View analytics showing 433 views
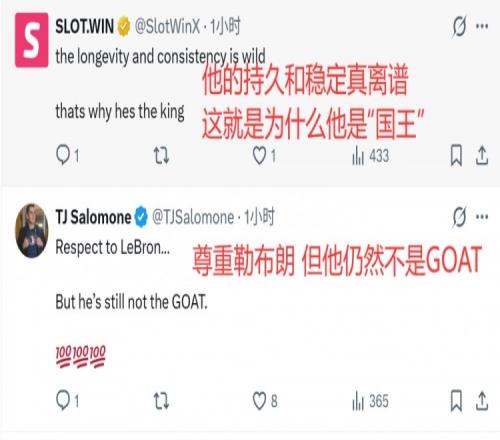This screenshot has width=500, height=440. 370,156
